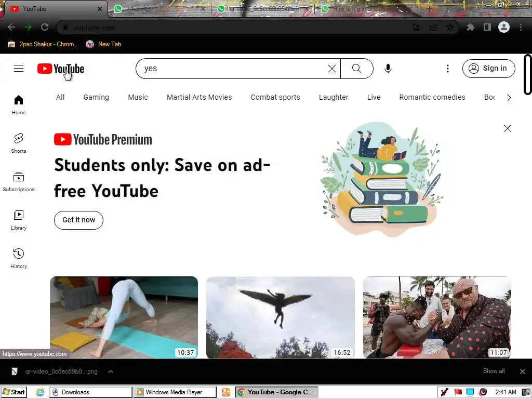Open the yoga video thumbnail (10:37)
532x399 pixels.
point(124,317)
